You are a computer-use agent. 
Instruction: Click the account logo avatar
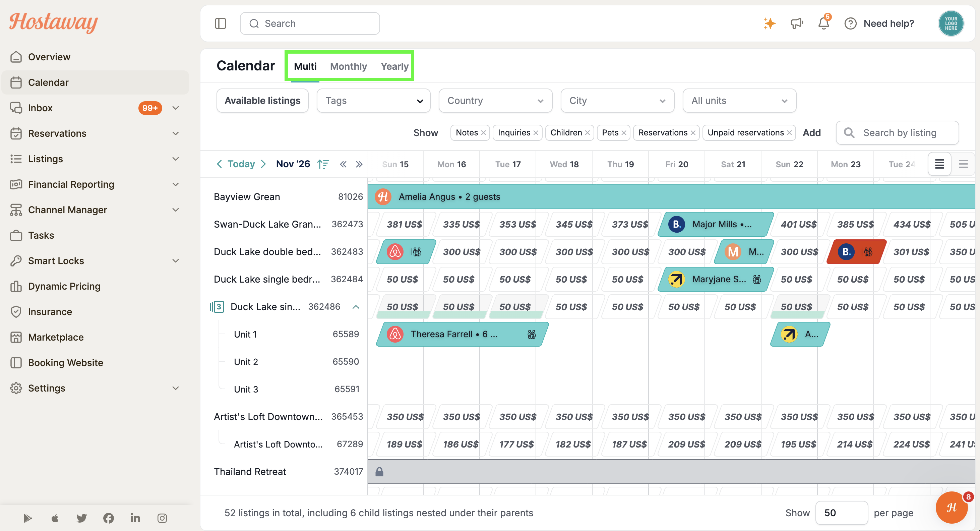coord(951,23)
